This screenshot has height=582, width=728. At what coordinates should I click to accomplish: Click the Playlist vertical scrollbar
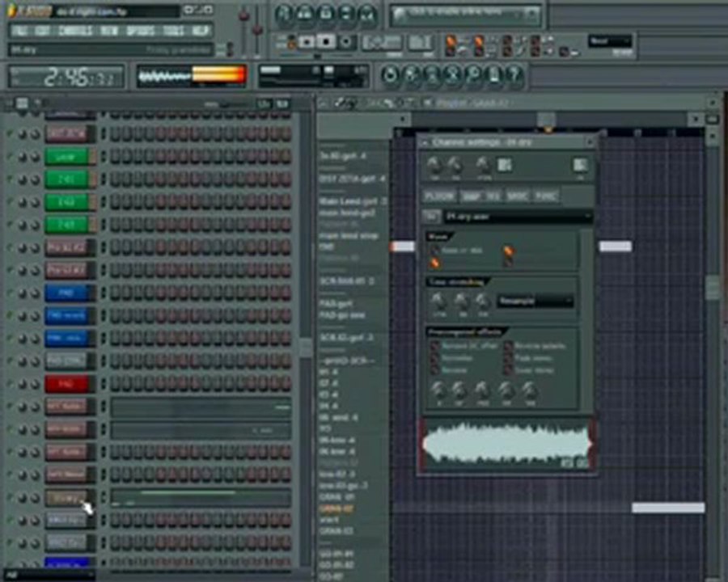coord(713,288)
